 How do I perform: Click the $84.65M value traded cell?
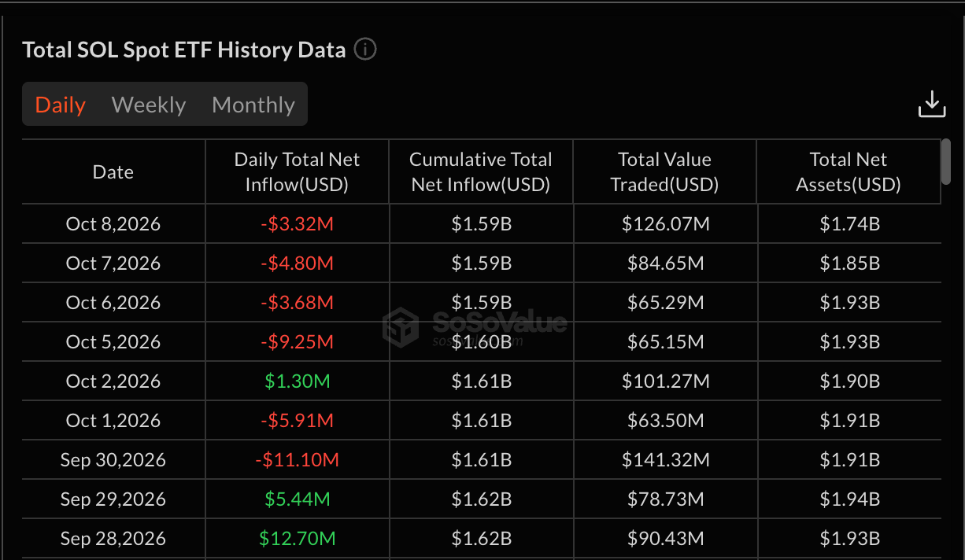[x=666, y=263]
